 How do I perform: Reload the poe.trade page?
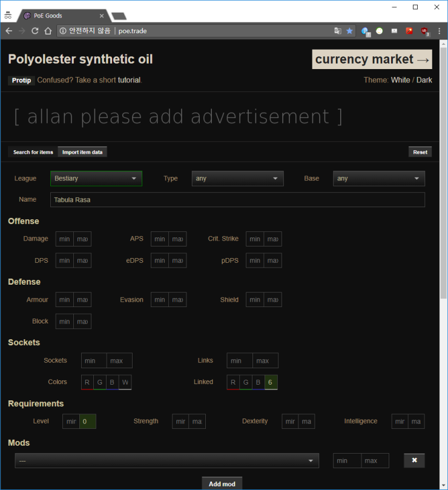(35, 31)
